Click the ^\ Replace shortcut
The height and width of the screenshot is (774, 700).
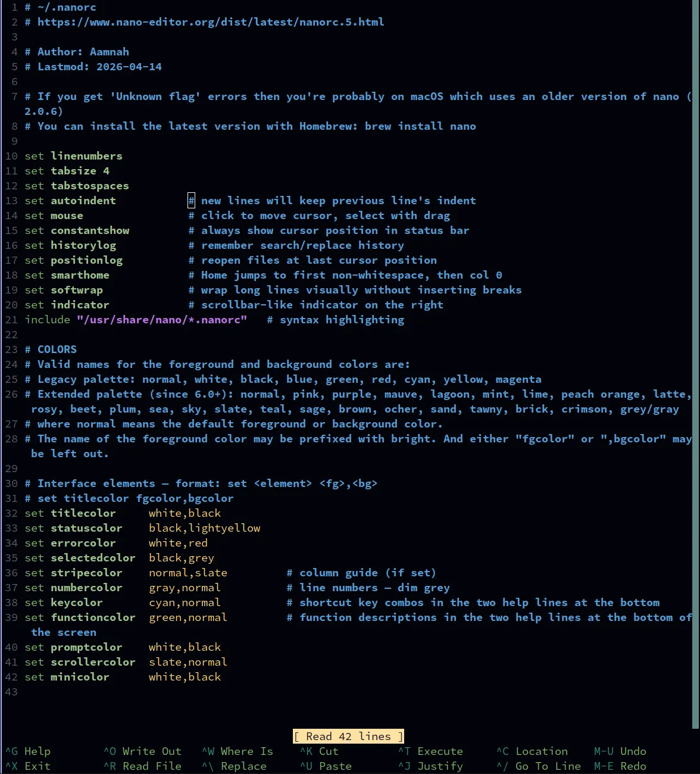click(x=234, y=766)
